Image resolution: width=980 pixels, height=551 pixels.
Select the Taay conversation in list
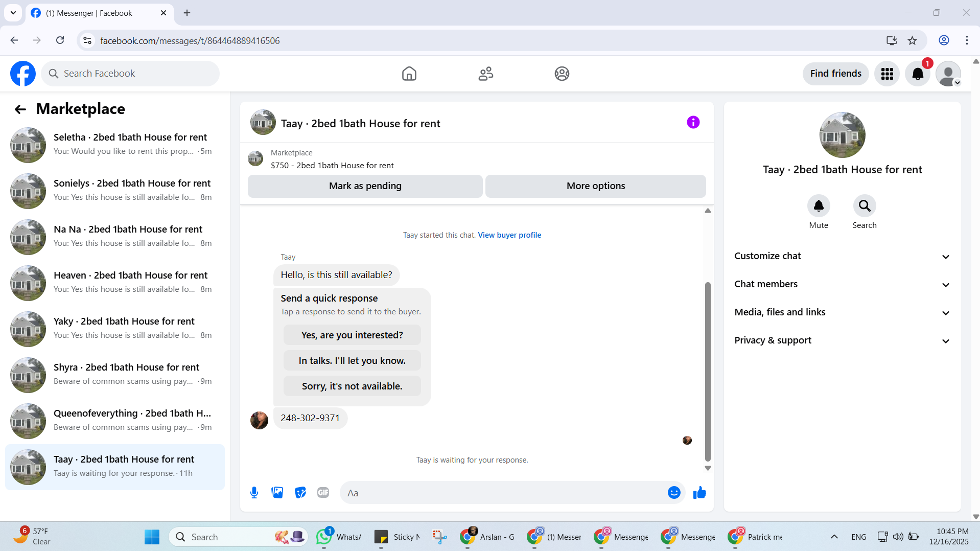(x=115, y=467)
